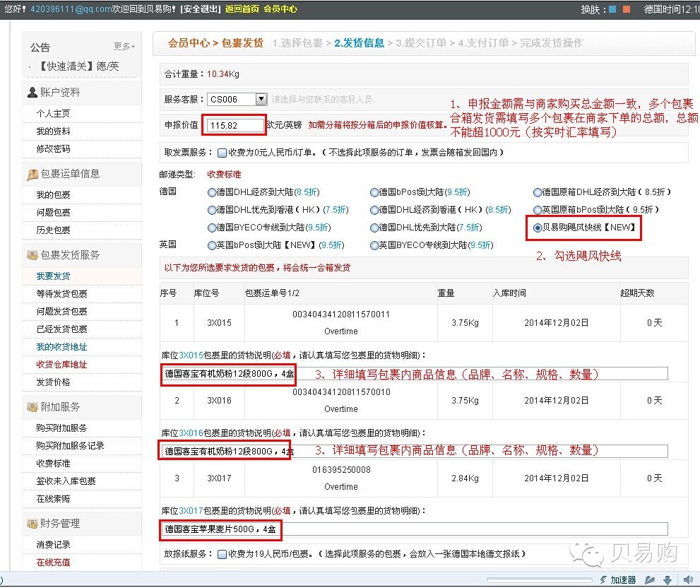The width and height of the screenshot is (700, 588).
Task: Click the 安全退出 logout link
Action: pyautogui.click(x=201, y=9)
